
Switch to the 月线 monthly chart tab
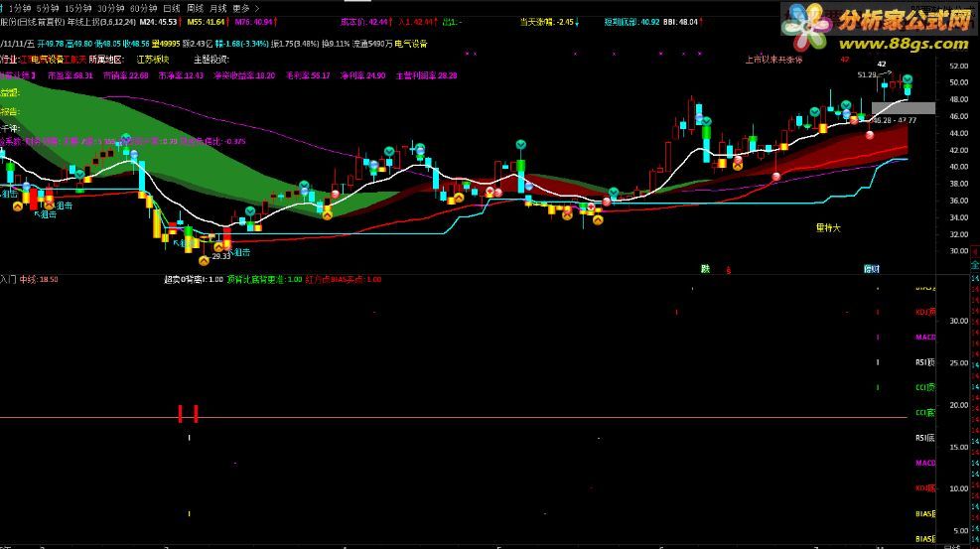click(x=218, y=8)
